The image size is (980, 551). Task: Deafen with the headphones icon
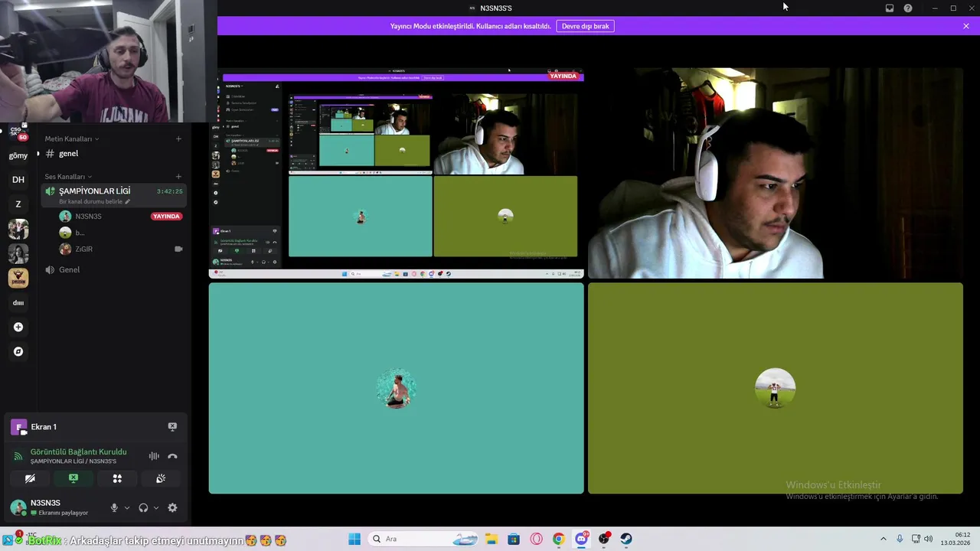(x=143, y=507)
